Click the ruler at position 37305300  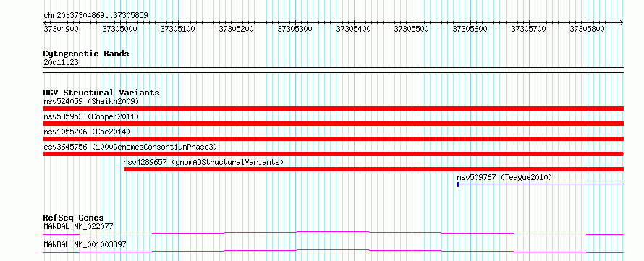[x=295, y=29]
